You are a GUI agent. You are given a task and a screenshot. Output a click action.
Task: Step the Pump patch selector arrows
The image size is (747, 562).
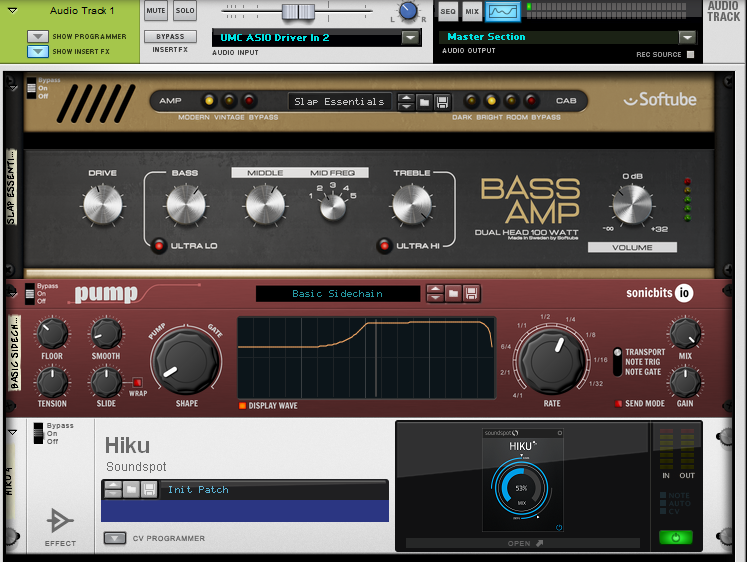435,293
